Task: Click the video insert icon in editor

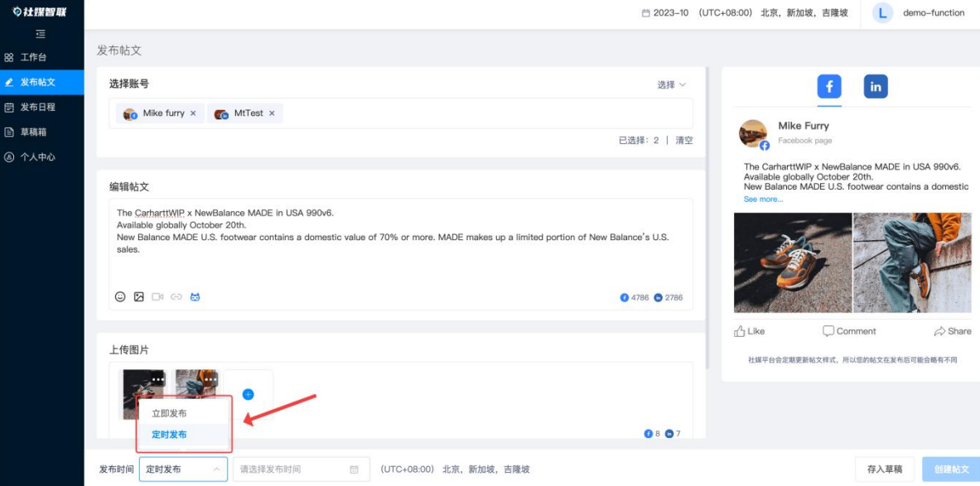Action: (x=157, y=296)
